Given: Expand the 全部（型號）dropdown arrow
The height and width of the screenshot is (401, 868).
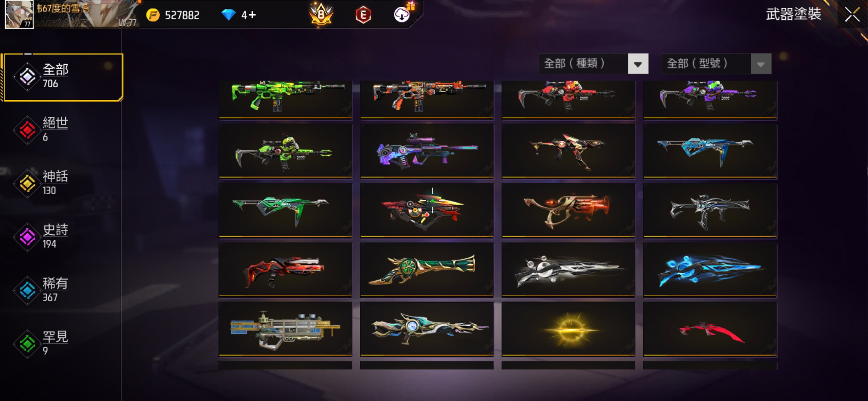Looking at the screenshot, I should (761, 64).
